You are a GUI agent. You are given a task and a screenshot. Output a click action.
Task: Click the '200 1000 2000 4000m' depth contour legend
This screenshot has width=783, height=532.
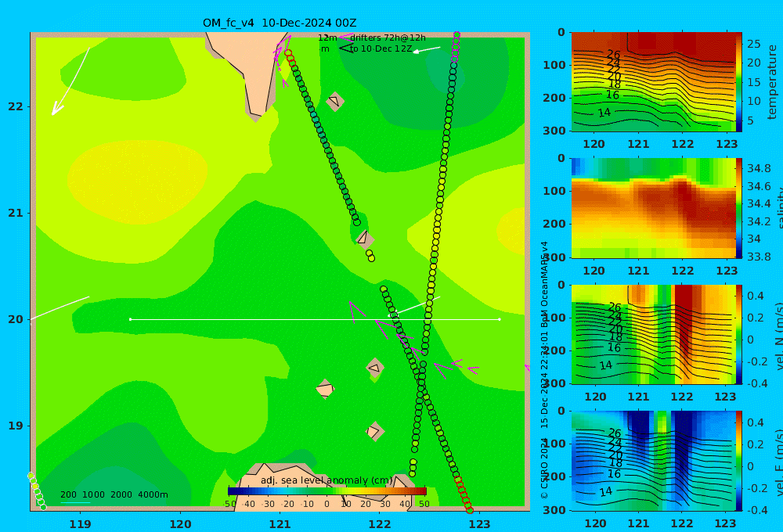114,494
